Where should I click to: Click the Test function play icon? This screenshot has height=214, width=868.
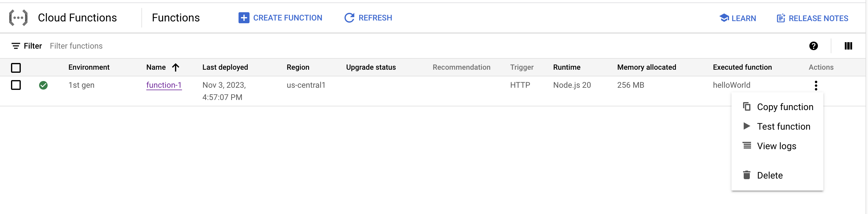(747, 126)
